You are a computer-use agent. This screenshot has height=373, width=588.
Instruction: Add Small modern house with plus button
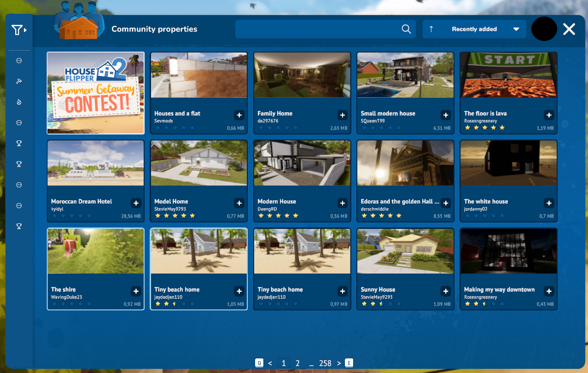pyautogui.click(x=445, y=115)
